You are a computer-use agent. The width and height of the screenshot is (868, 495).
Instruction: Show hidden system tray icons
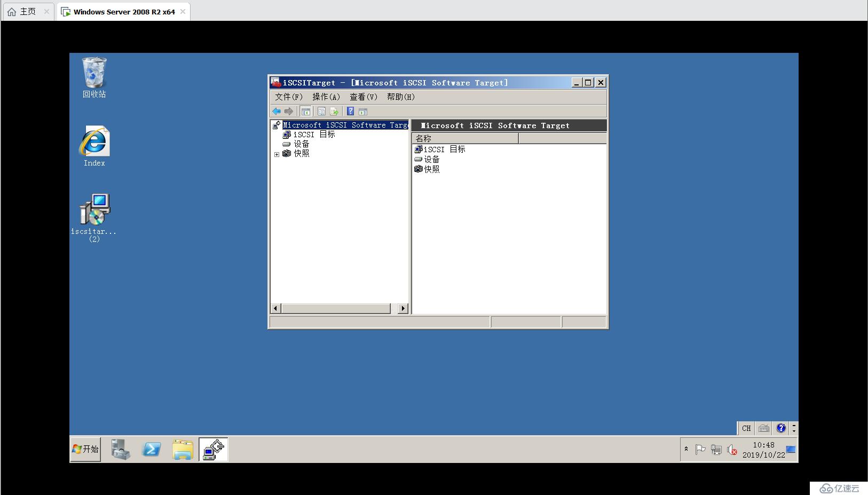(x=686, y=449)
